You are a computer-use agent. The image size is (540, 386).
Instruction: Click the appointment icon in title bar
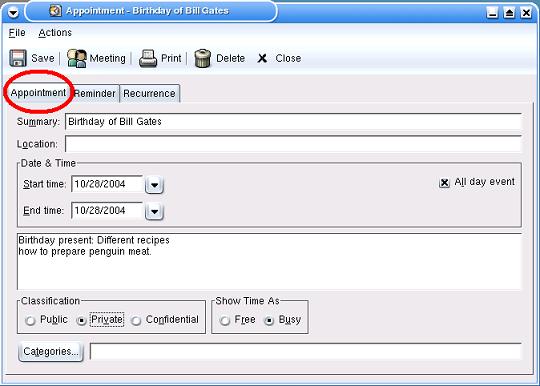tap(55, 11)
